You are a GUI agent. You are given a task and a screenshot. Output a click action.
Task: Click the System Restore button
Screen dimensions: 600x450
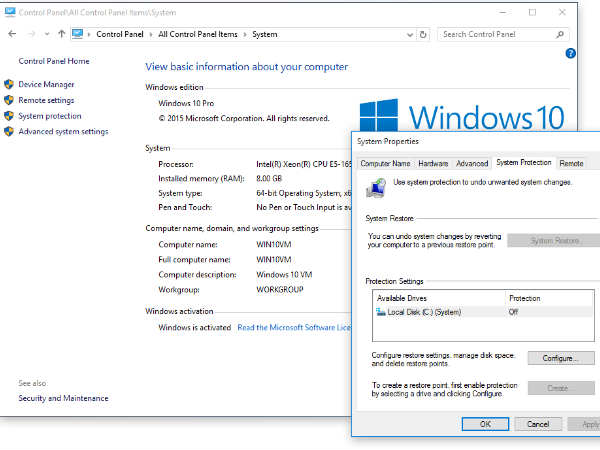pyautogui.click(x=554, y=241)
